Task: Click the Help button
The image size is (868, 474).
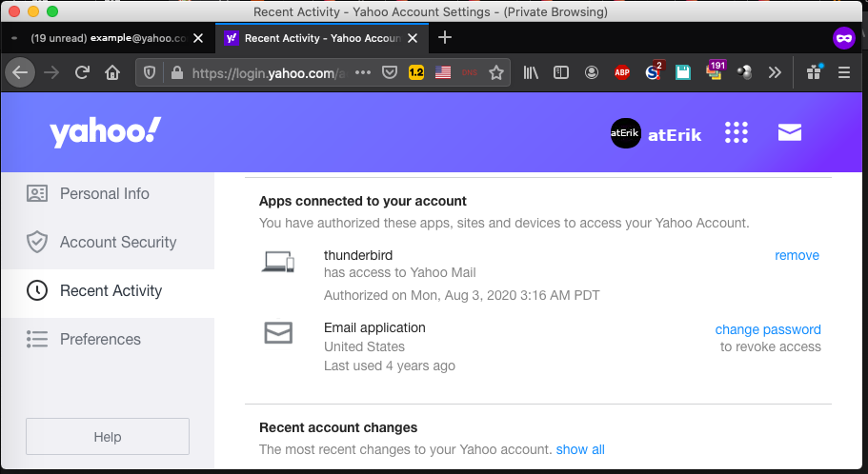Action: (x=108, y=437)
